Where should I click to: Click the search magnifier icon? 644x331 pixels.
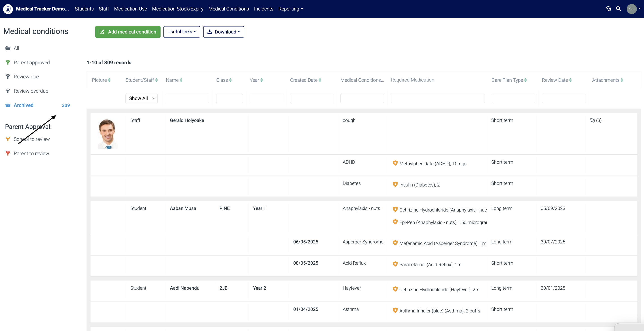[618, 9]
